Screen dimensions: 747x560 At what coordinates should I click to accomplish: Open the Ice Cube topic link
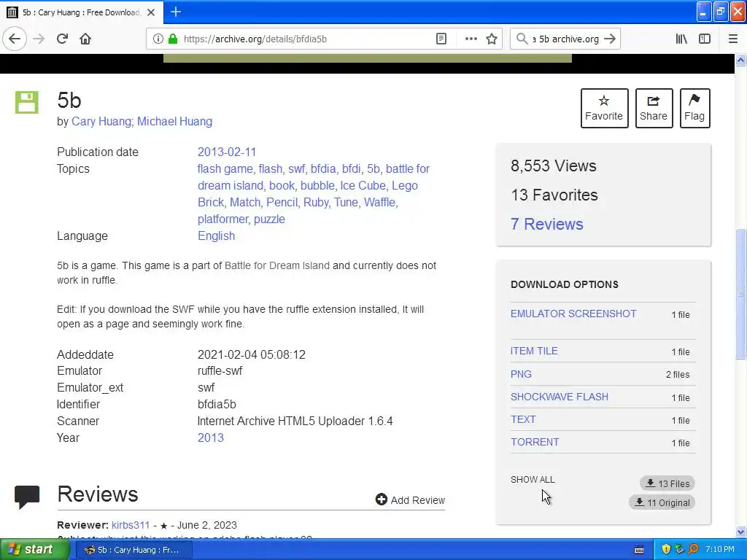[363, 185]
